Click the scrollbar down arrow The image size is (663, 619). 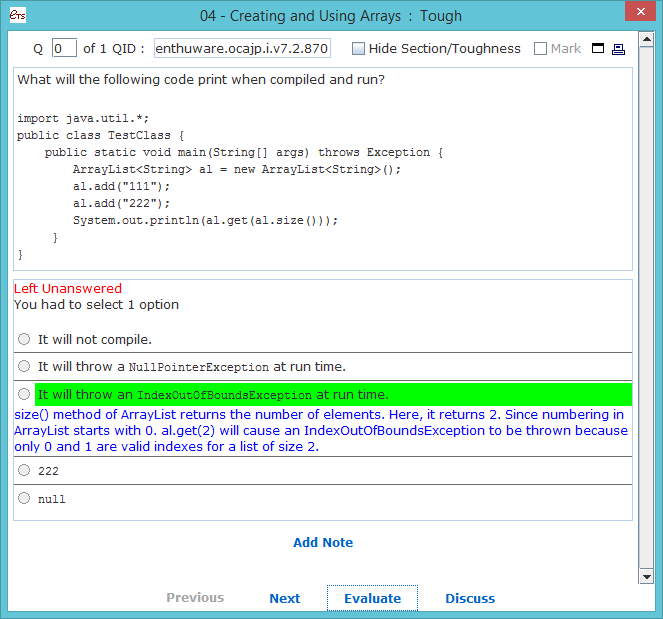(x=645, y=577)
